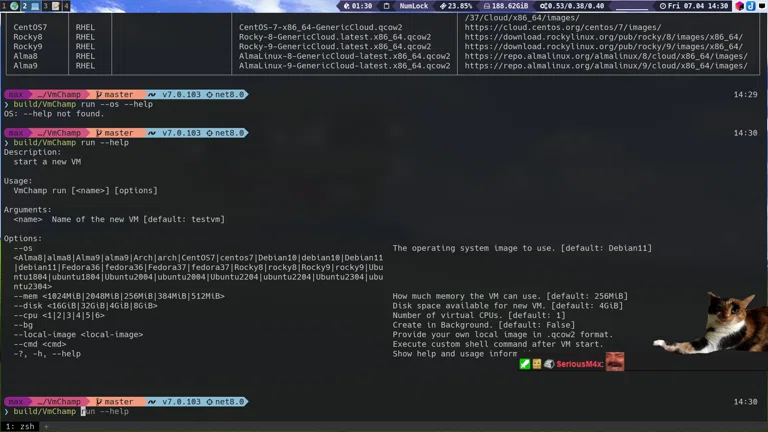Click the 'start a new VM' description line
768x432 pixels.
coord(47,162)
